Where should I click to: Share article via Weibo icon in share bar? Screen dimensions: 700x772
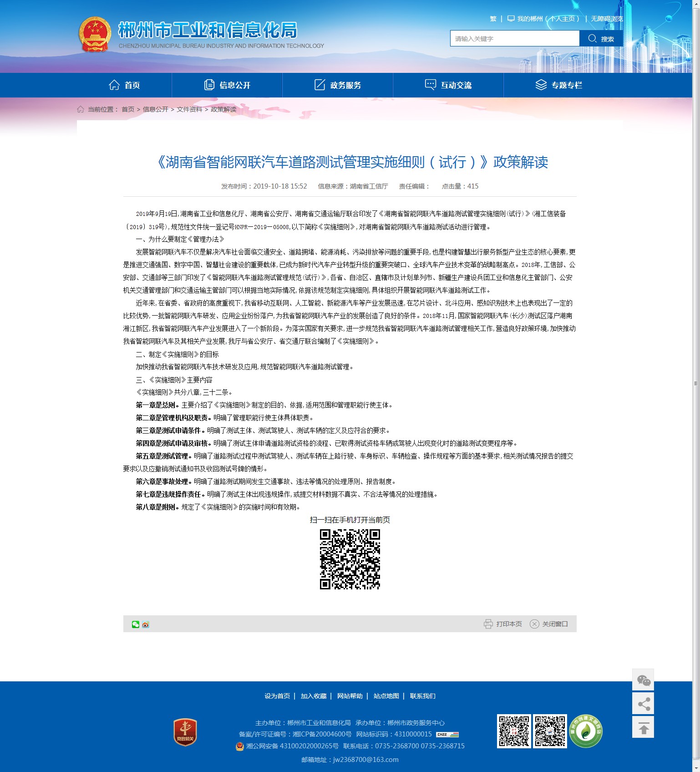pyautogui.click(x=146, y=624)
